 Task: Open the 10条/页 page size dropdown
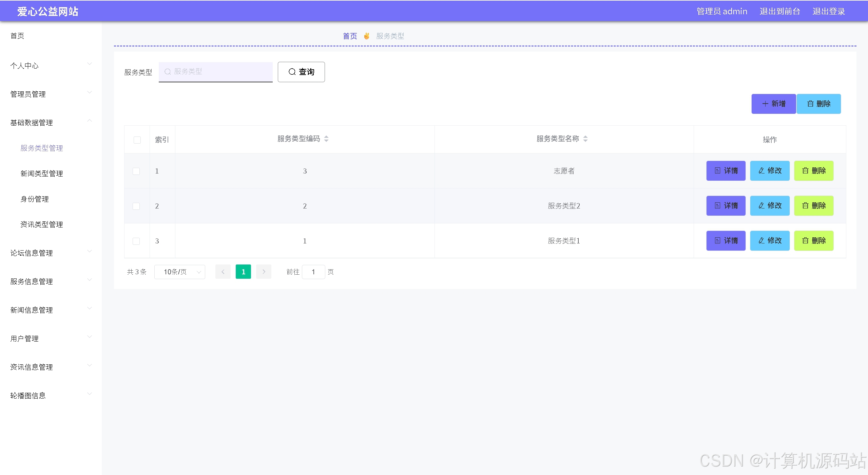(179, 272)
